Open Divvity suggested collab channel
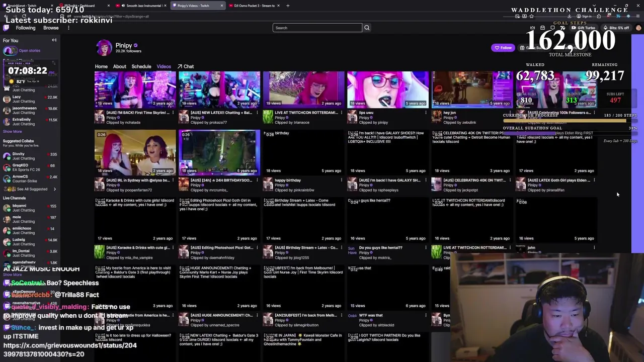Screen dimensions: 644x362 pyautogui.click(x=30, y=156)
